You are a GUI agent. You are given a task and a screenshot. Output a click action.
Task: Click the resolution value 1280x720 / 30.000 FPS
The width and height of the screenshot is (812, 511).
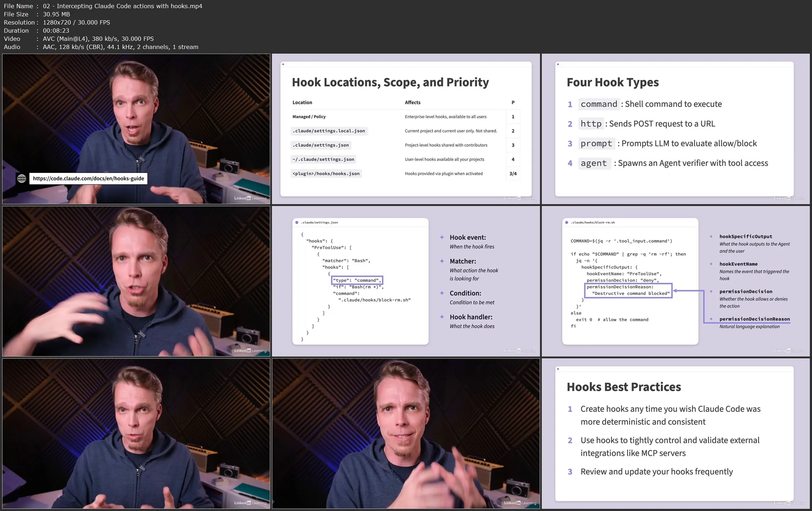coord(76,22)
